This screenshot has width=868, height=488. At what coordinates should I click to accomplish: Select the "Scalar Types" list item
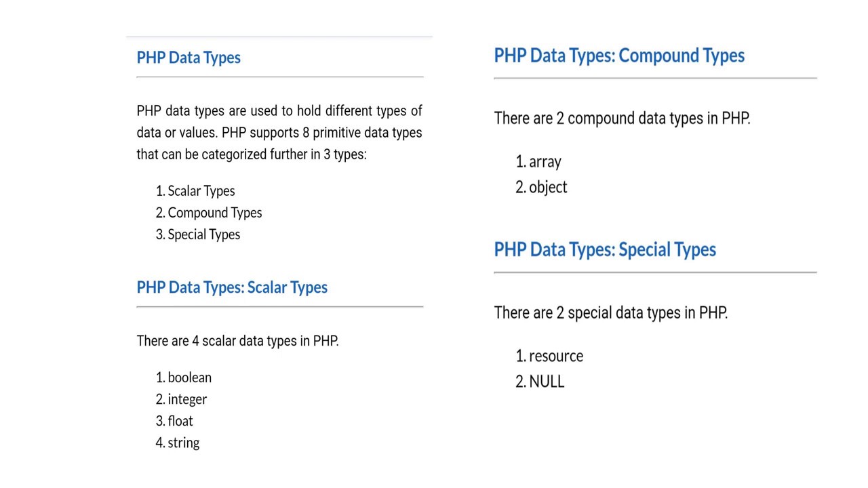[x=201, y=191]
